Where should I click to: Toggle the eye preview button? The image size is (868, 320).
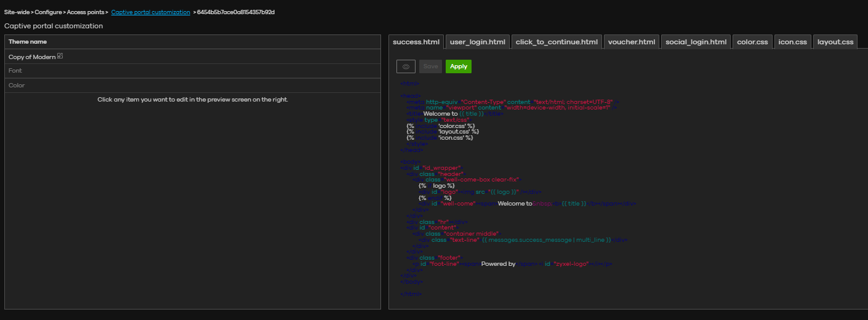pos(406,66)
